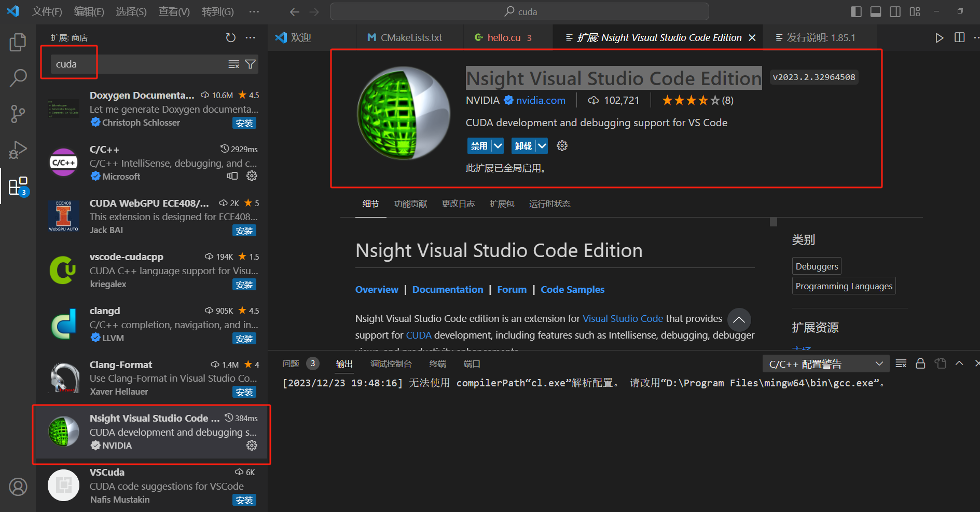Open the gear on Nsight details page

pos(562,146)
